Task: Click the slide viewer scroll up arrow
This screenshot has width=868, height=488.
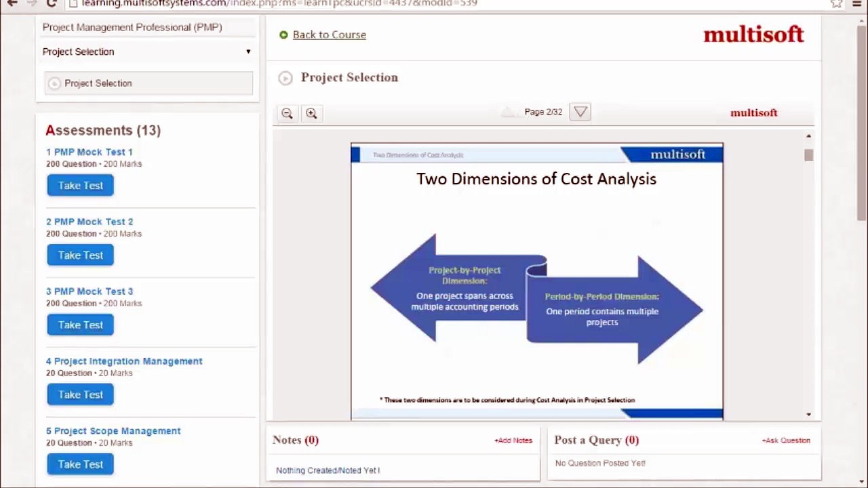Action: coord(809,136)
